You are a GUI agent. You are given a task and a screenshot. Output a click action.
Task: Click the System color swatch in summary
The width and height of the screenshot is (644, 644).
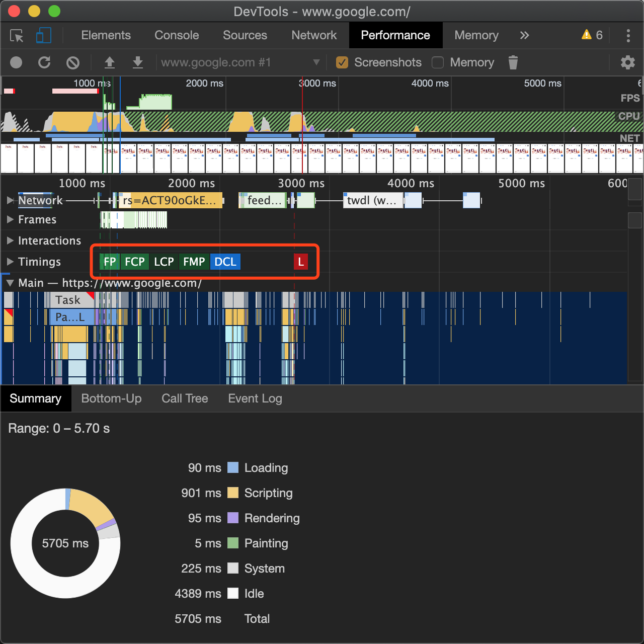pos(233,568)
